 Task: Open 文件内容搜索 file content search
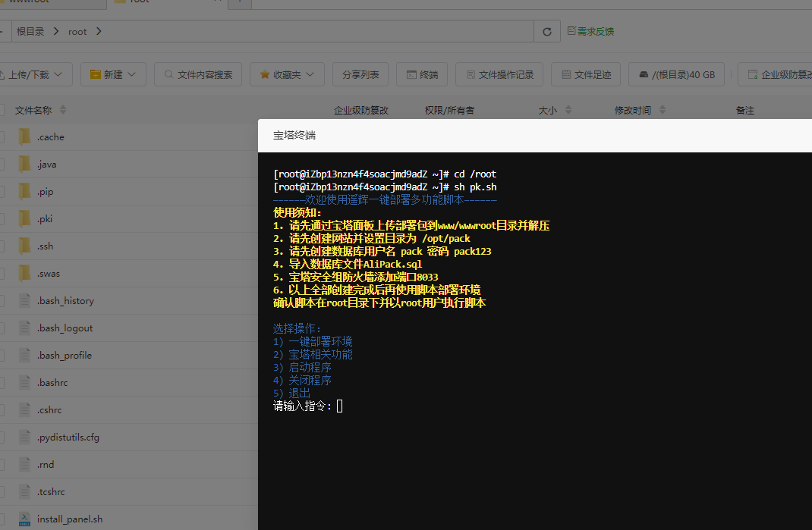(x=197, y=74)
